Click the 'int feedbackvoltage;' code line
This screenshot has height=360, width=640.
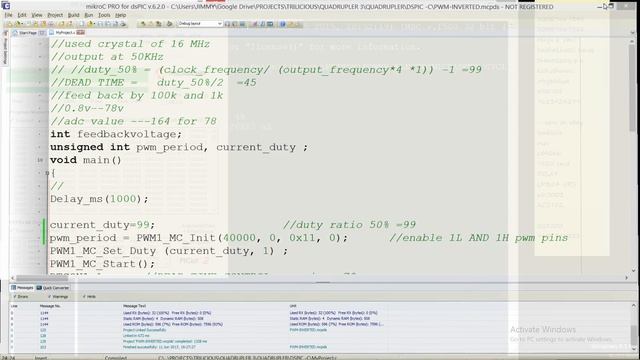[x=116, y=134]
